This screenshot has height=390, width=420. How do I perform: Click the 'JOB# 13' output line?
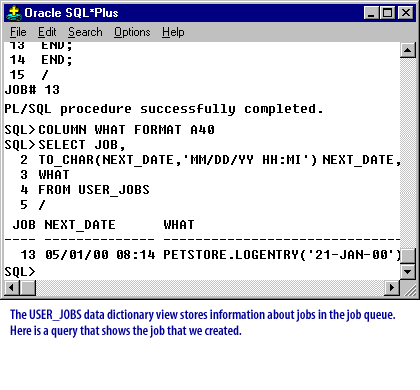pyautogui.click(x=32, y=90)
